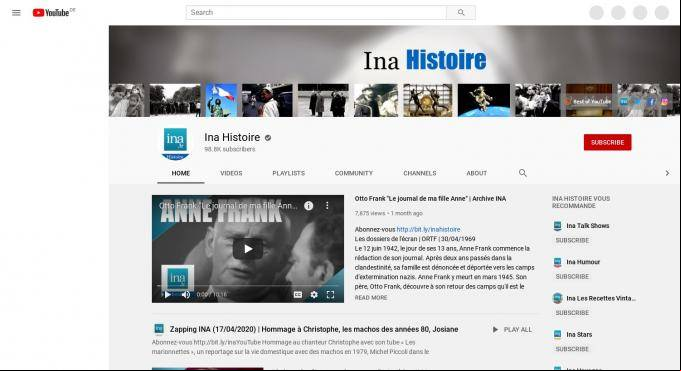Image resolution: width=681 pixels, height=371 pixels.
Task: Play all Zapping INA playlist videos
Action: 512,330
